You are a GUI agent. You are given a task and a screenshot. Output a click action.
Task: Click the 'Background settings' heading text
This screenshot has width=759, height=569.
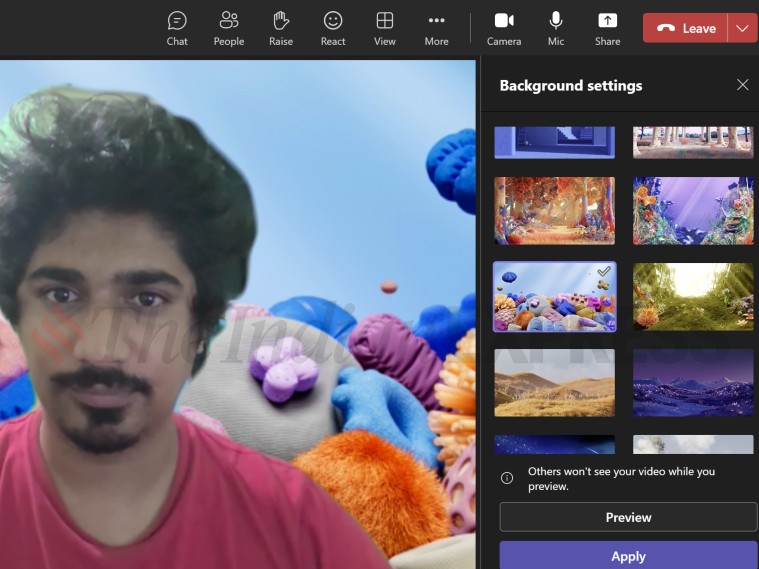point(571,85)
